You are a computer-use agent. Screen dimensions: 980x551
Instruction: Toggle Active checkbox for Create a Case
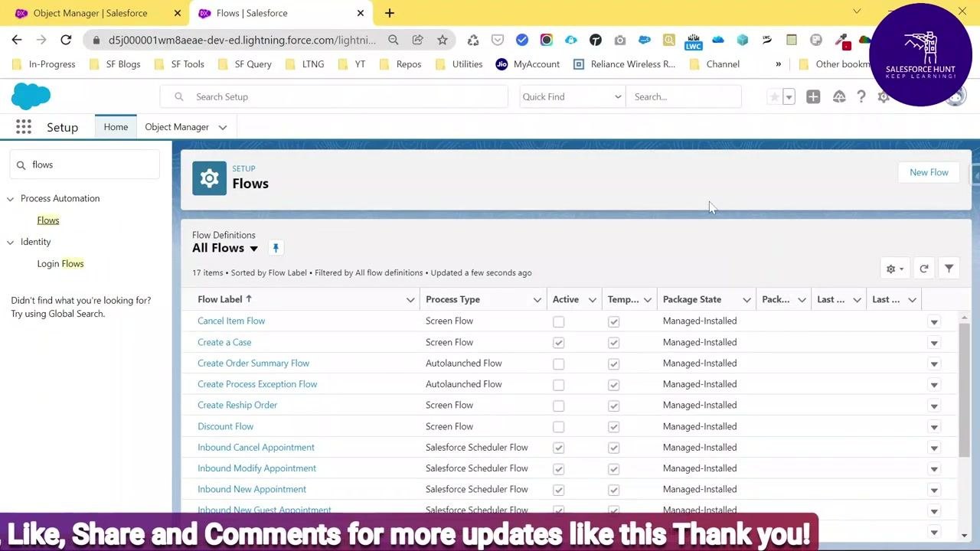(x=559, y=343)
